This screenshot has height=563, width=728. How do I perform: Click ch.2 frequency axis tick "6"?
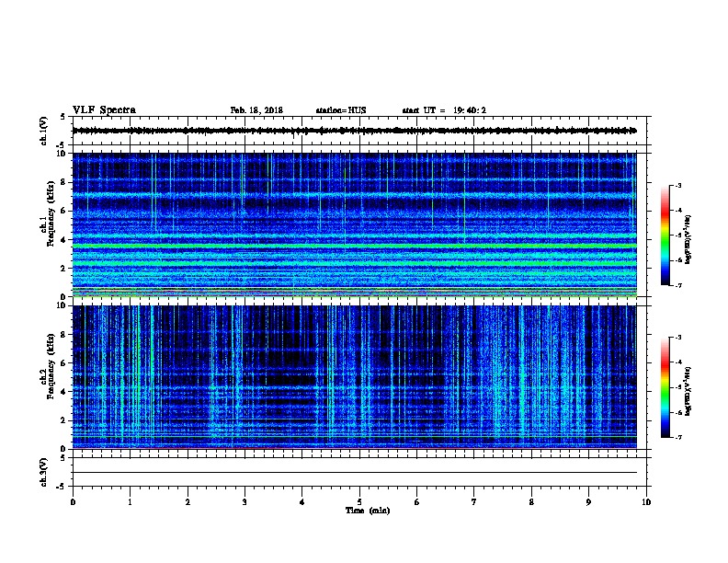click(63, 363)
